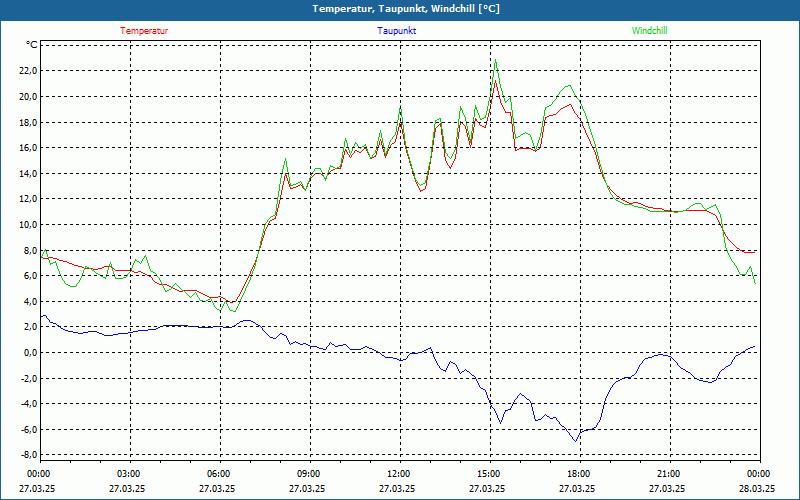
Task: Click the 18,0 y-axis value
Action: tap(28, 122)
